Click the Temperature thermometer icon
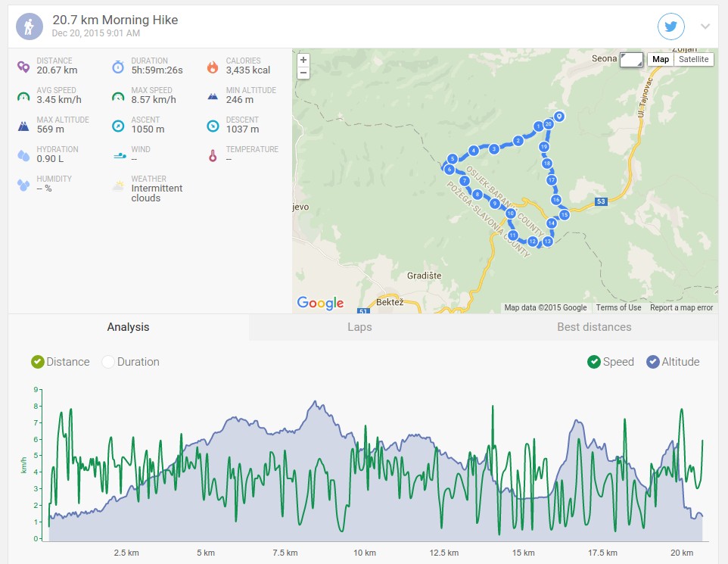Screen dimensions: 728x564 pos(213,156)
